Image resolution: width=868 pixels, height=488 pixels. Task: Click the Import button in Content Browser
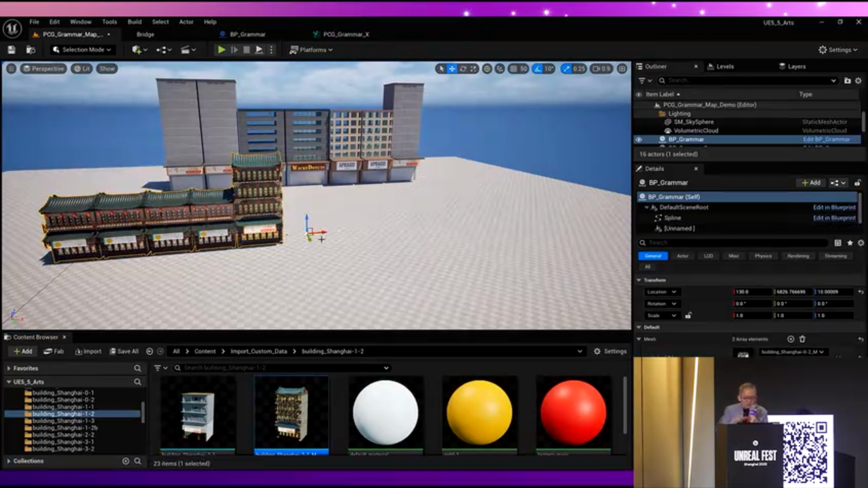pyautogui.click(x=88, y=351)
